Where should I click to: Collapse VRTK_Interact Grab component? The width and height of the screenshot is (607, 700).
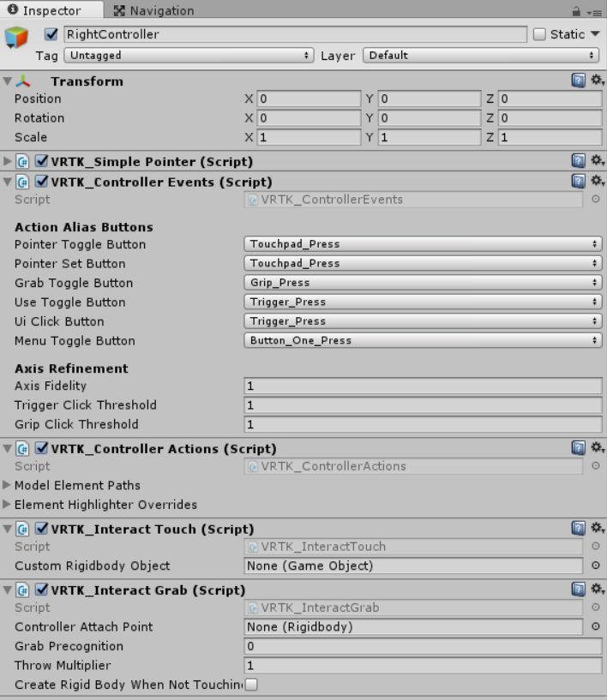[7, 589]
